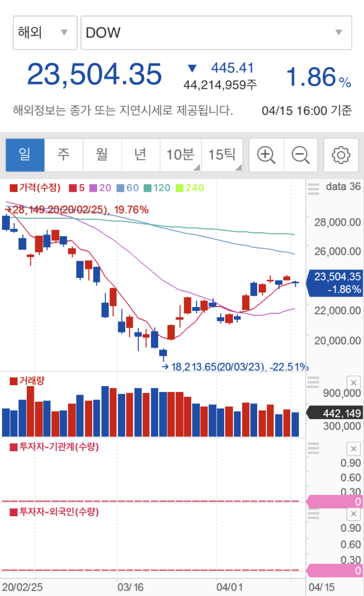Toggle the 20-day moving average legend
Screen dimensions: 364x596
[100, 188]
